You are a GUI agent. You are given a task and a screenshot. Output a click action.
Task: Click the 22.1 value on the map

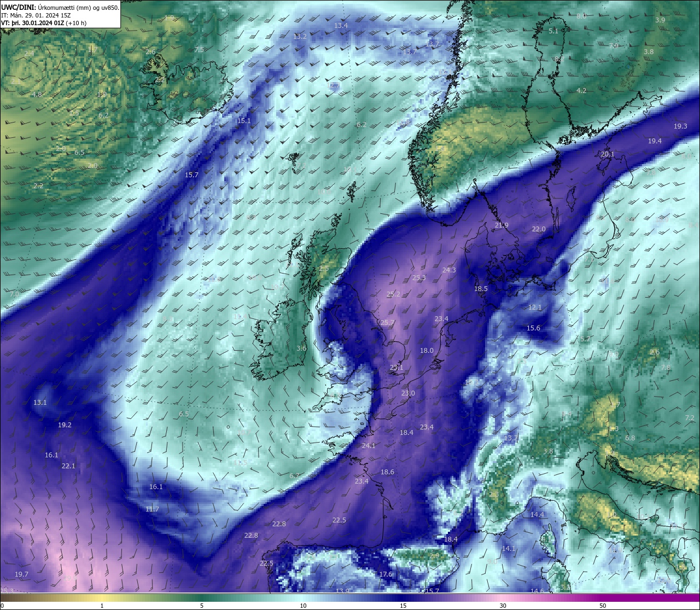tap(68, 466)
